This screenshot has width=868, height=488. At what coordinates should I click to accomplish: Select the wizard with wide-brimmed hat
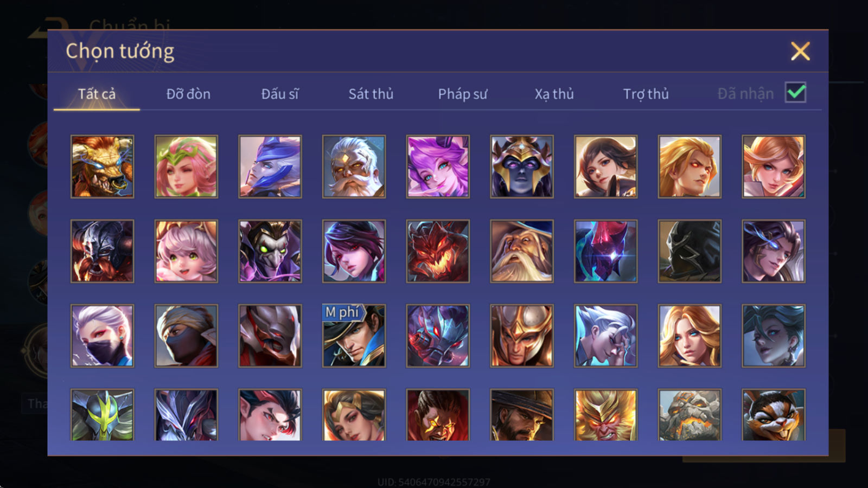tap(522, 251)
